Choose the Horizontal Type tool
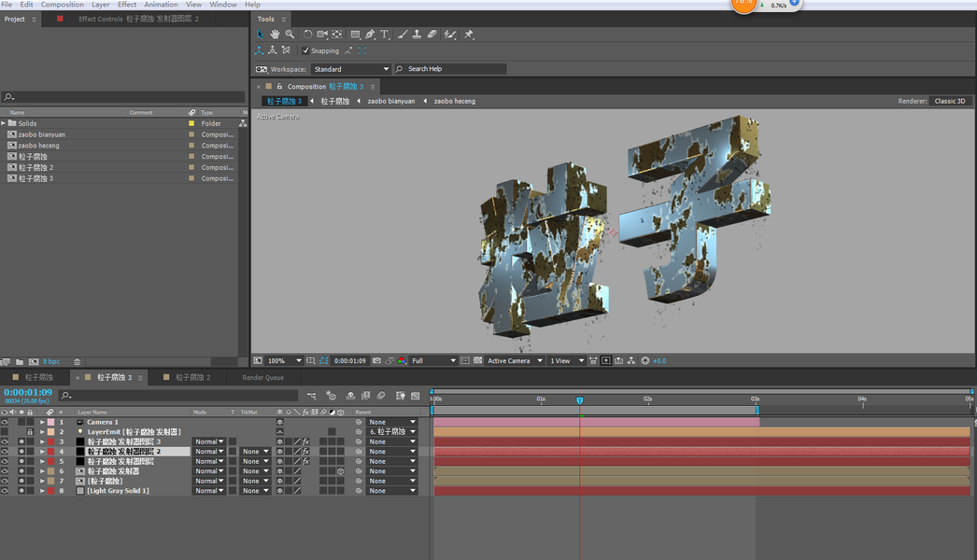Image resolution: width=977 pixels, height=560 pixels. [385, 35]
